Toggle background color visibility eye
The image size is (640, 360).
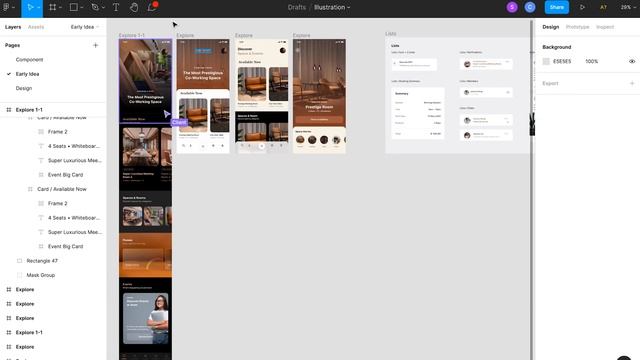click(632, 61)
